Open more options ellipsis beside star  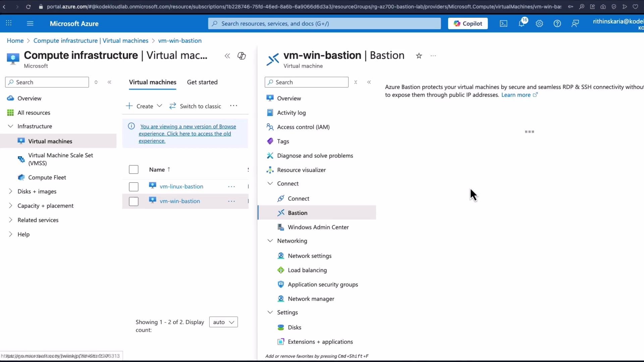click(433, 56)
